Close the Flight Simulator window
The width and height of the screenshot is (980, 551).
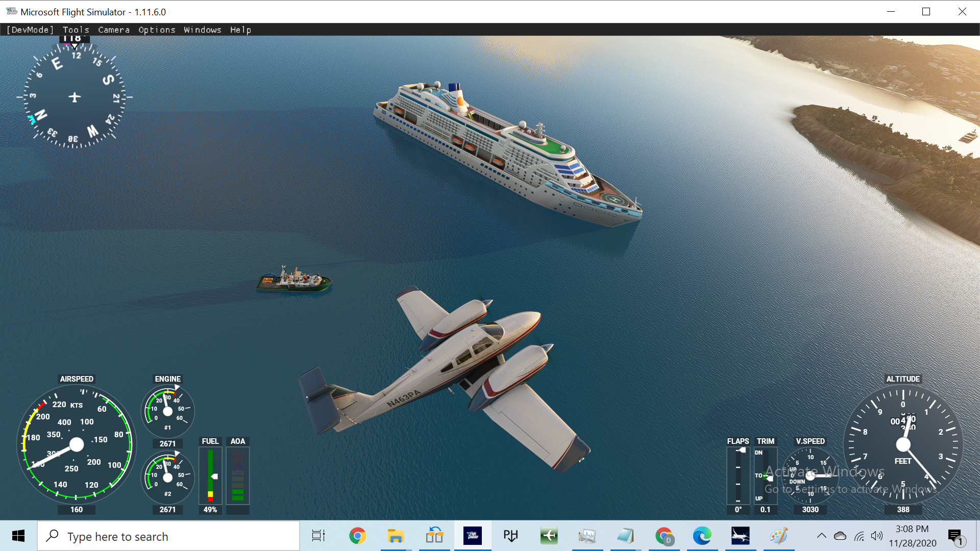click(962, 11)
